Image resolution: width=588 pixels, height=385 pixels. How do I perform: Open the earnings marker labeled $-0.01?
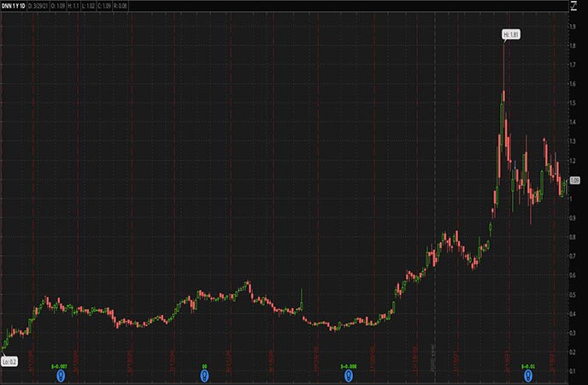528,375
